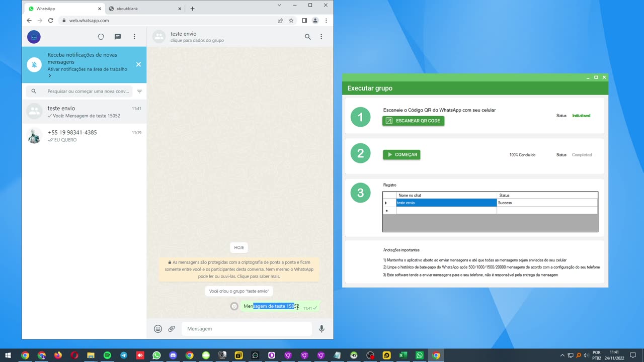Click the encryption notice message
This screenshot has height=362, width=644.
239,269
